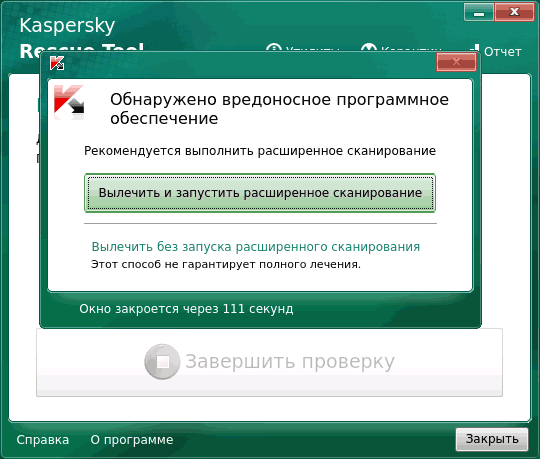Click the Kaspersky icon in dialog title bar
Screen dimensions: 540x459
pos(57,63)
